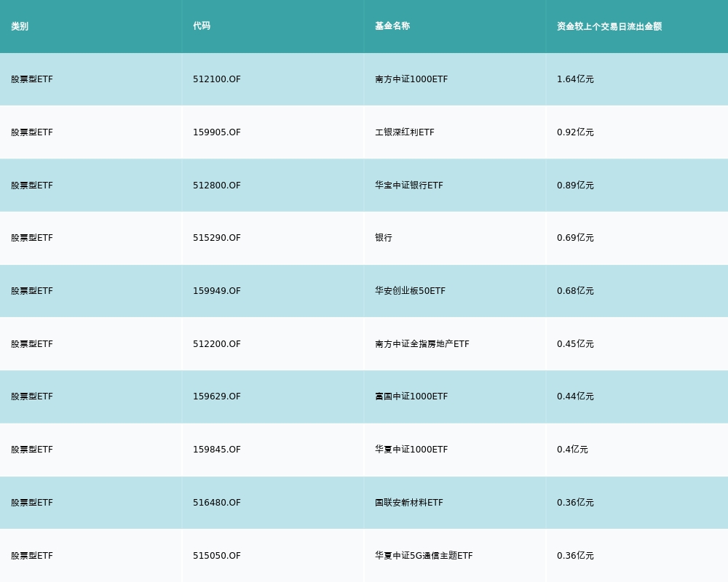Select fund name 华宝中证银行ETF
The image size is (728, 582).
tap(409, 186)
